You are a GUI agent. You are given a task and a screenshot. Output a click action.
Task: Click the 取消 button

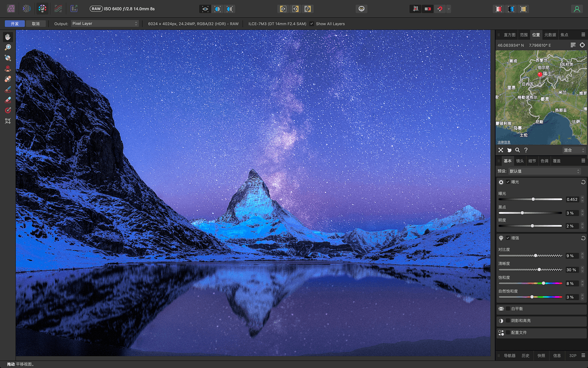(35, 23)
